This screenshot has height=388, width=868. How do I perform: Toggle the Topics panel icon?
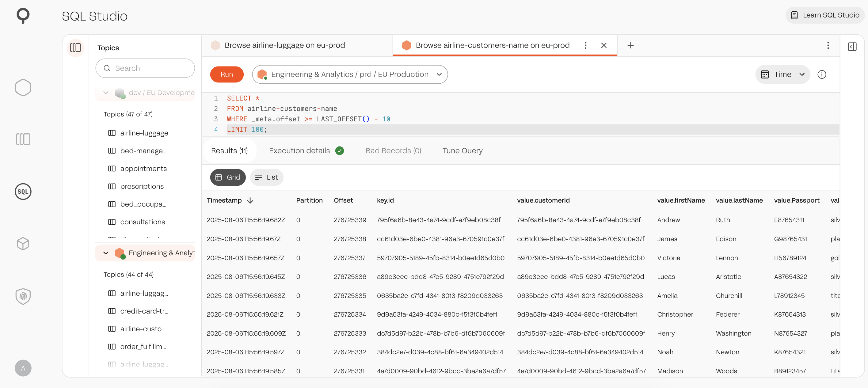click(x=75, y=48)
